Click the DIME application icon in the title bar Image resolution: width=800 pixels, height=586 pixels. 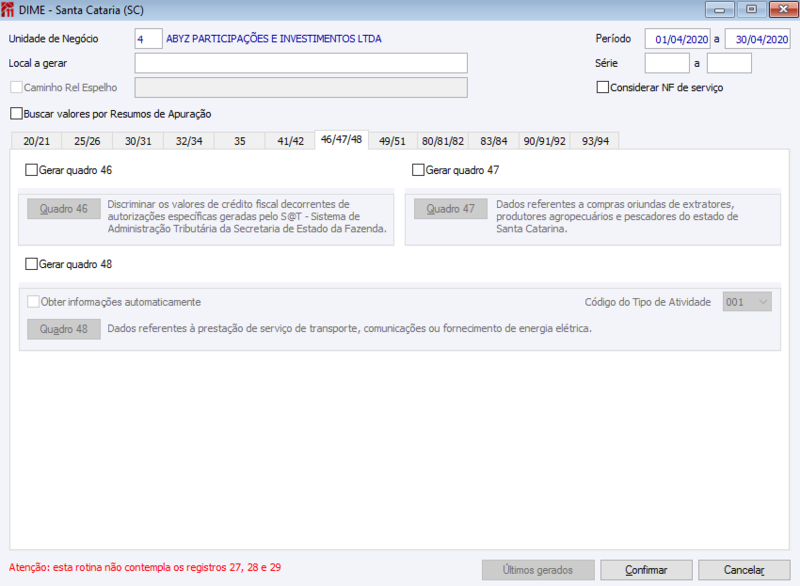10,9
